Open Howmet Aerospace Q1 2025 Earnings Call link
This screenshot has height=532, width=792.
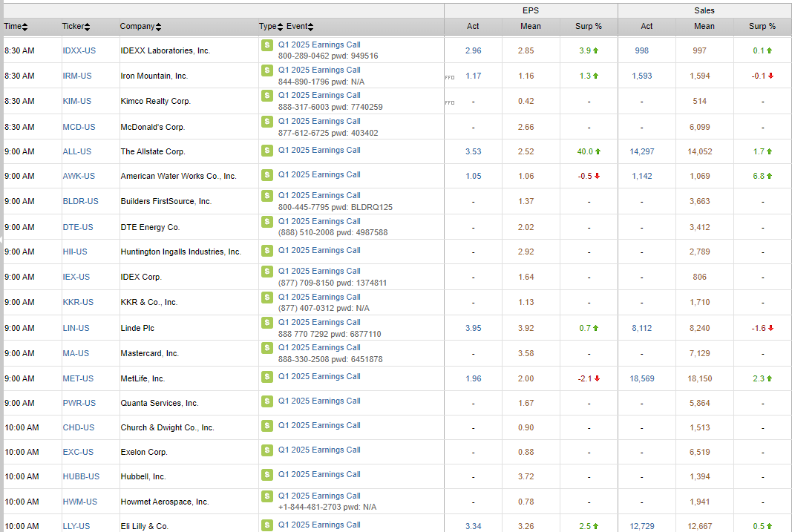(x=319, y=496)
